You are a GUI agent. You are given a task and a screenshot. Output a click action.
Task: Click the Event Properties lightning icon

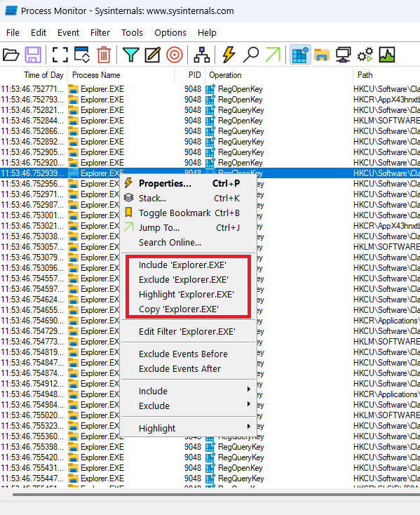[229, 55]
